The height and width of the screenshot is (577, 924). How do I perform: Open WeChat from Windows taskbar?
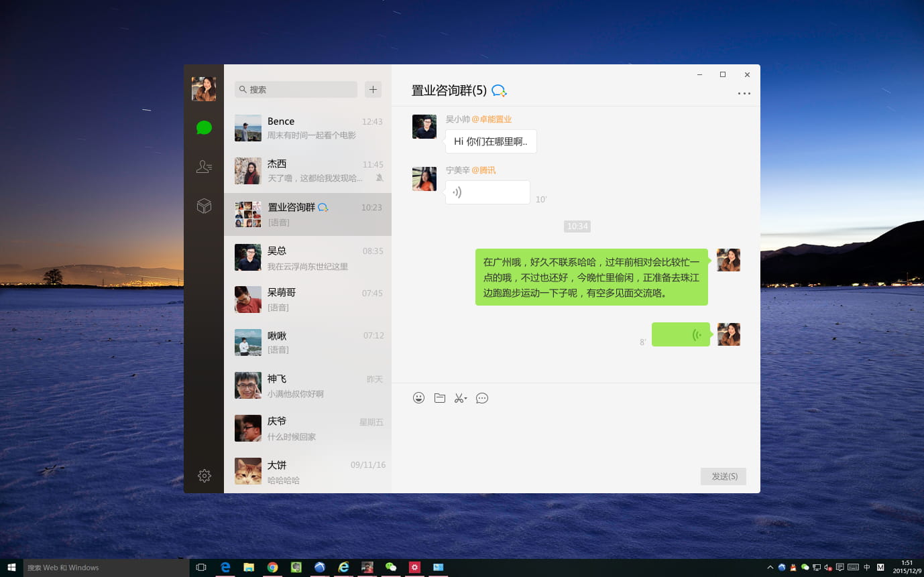tap(391, 568)
